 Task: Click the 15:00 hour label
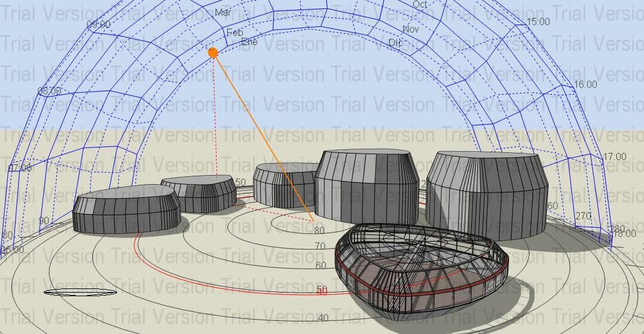tap(538, 22)
